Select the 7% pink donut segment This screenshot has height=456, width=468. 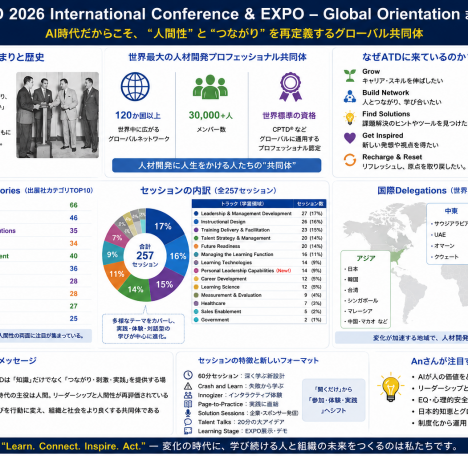(117, 237)
